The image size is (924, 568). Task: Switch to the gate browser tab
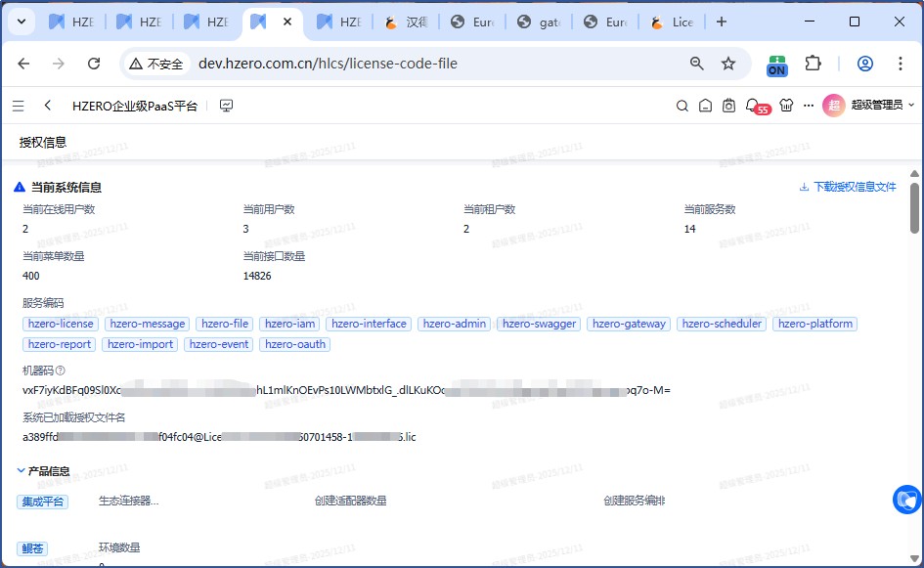[x=539, y=22]
